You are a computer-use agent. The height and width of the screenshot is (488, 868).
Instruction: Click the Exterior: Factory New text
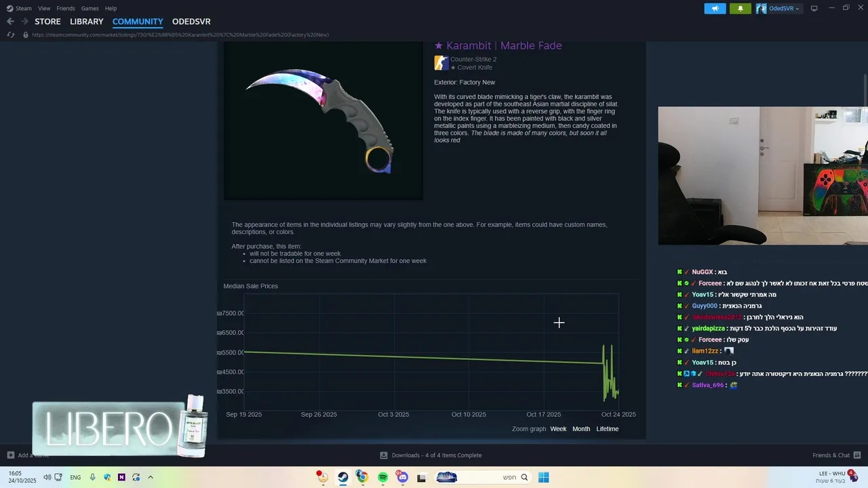[x=465, y=83]
